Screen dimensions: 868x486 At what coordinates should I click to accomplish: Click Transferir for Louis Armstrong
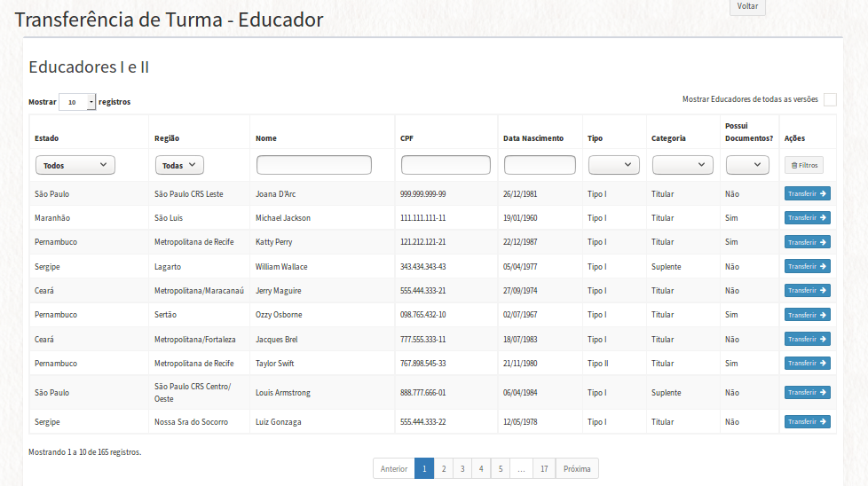click(807, 393)
